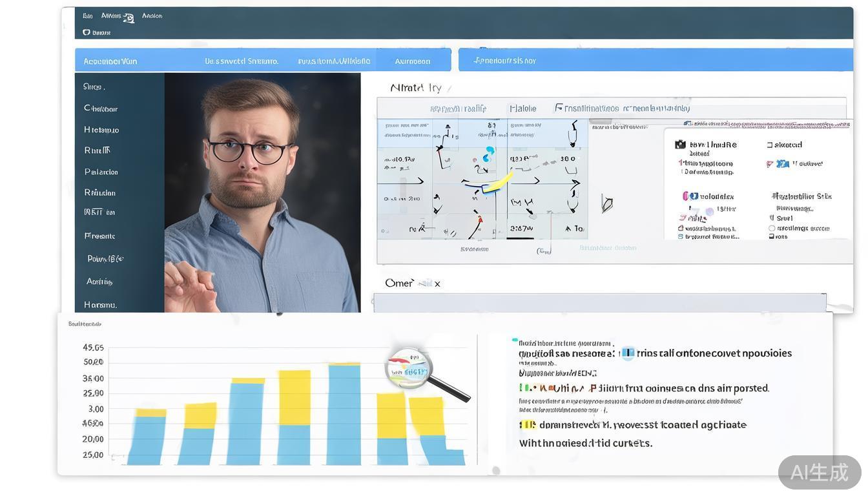Click the 'Harsmu.' sidebar link
This screenshot has height=496, width=868.
pyautogui.click(x=100, y=305)
